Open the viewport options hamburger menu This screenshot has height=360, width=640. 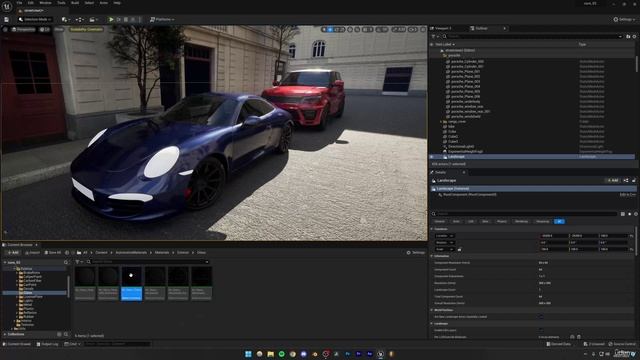point(5,29)
